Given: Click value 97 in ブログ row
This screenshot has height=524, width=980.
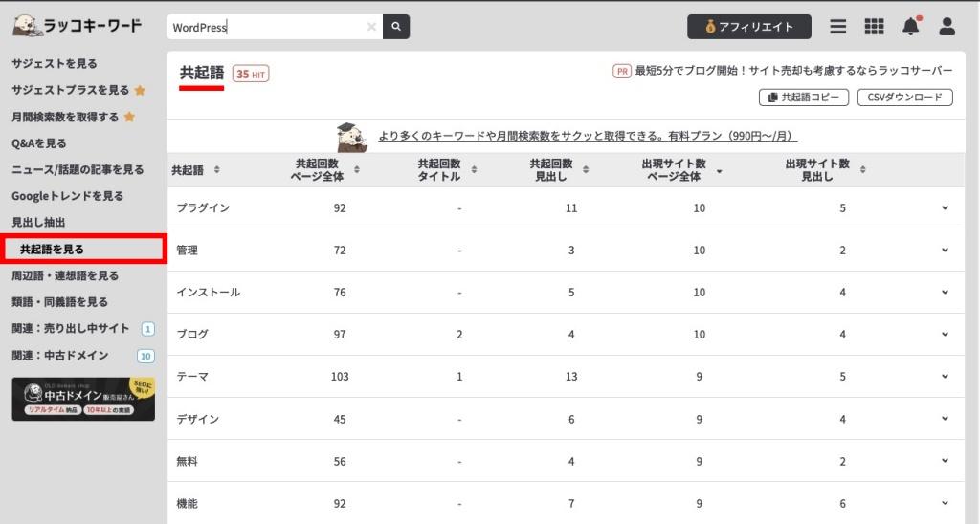Looking at the screenshot, I should click(340, 334).
